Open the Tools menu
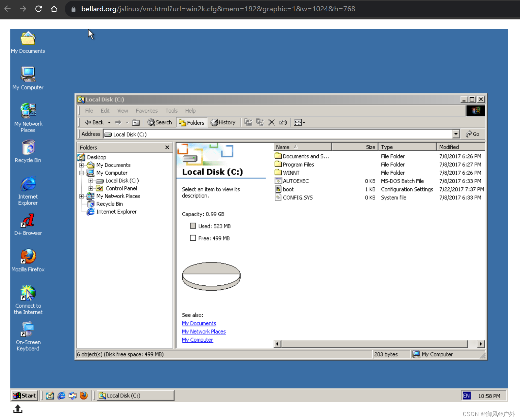Image resolution: width=520 pixels, height=420 pixels. click(x=171, y=110)
